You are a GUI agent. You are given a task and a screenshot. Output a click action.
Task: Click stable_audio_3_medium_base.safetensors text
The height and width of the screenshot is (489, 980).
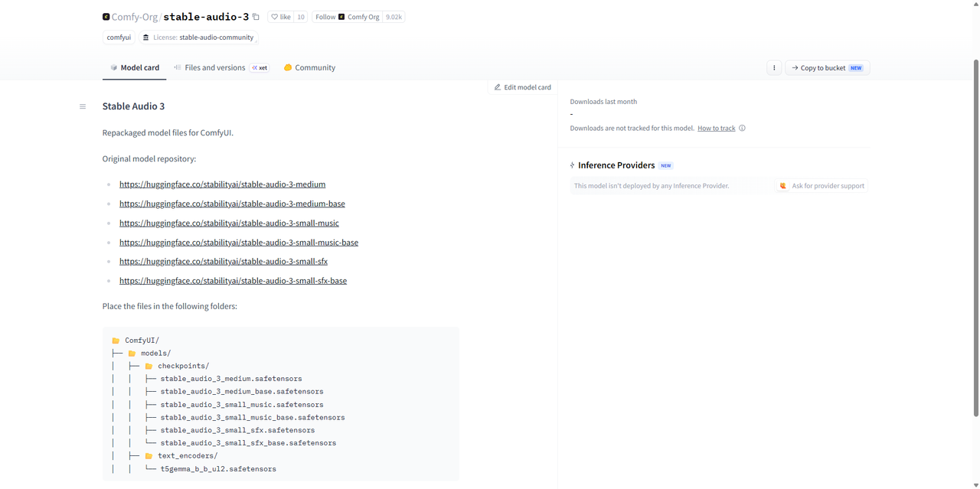tap(242, 392)
